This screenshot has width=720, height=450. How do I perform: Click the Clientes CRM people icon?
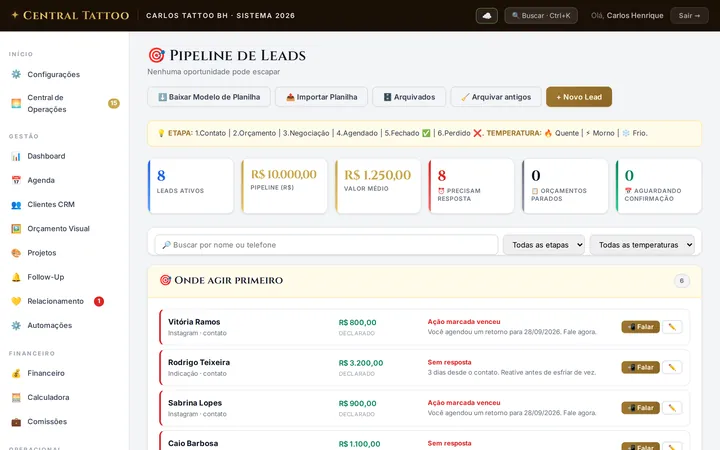pos(16,205)
